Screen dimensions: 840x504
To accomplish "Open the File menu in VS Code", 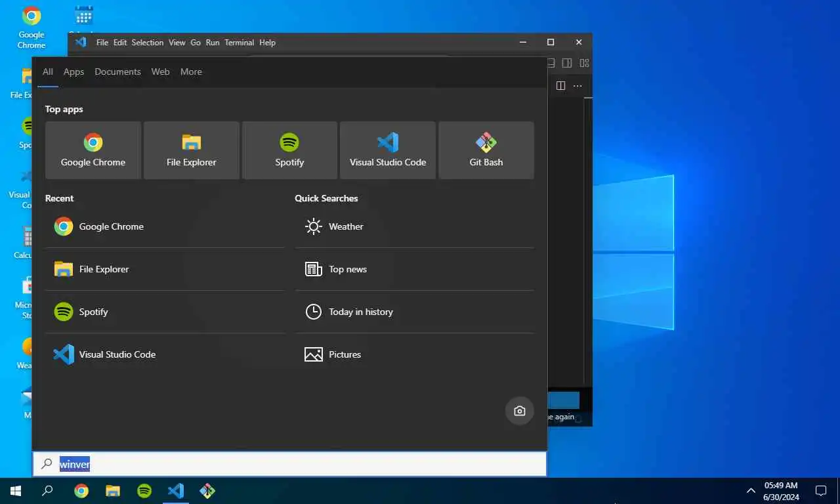I will tap(102, 42).
